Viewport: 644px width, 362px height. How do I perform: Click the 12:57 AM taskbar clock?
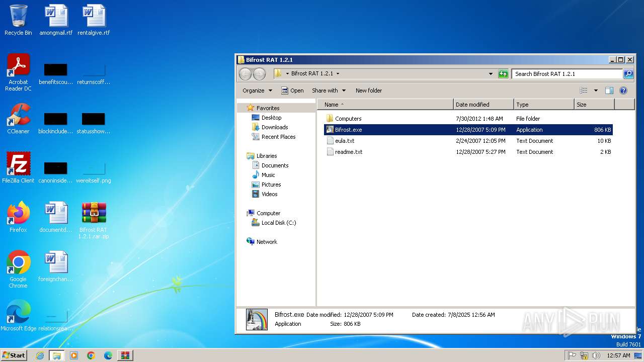point(618,355)
